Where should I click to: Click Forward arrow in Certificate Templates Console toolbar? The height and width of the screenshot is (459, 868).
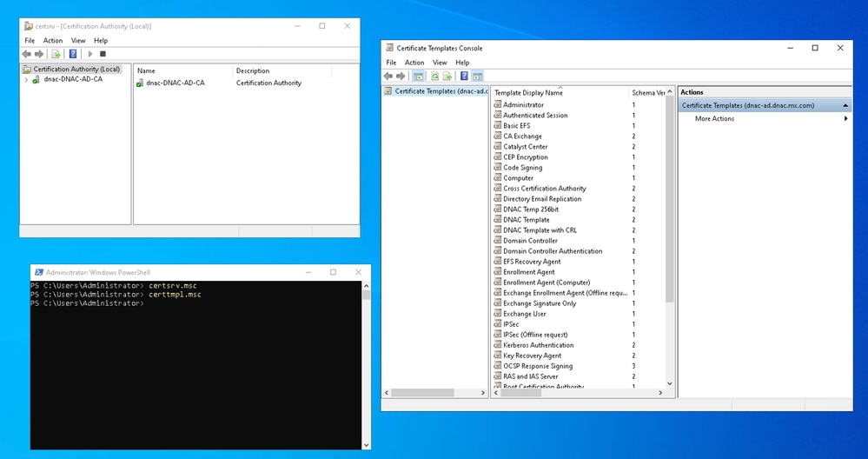(401, 76)
